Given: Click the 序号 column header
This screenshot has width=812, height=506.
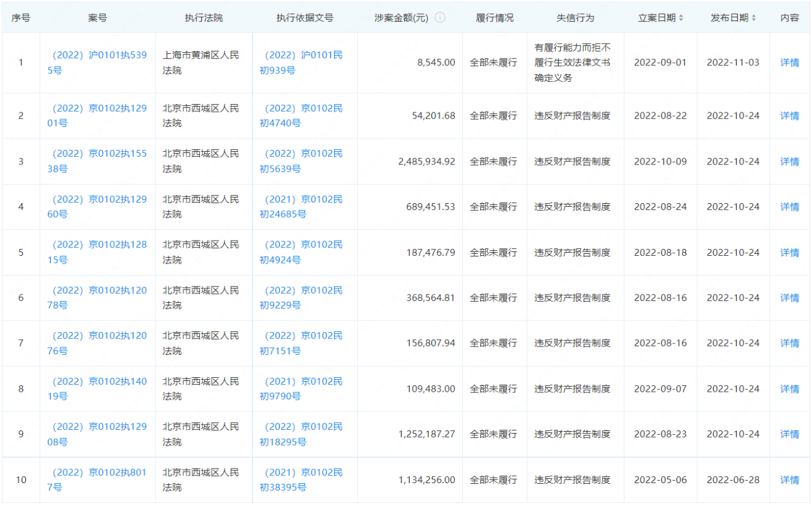Looking at the screenshot, I should (x=21, y=18).
